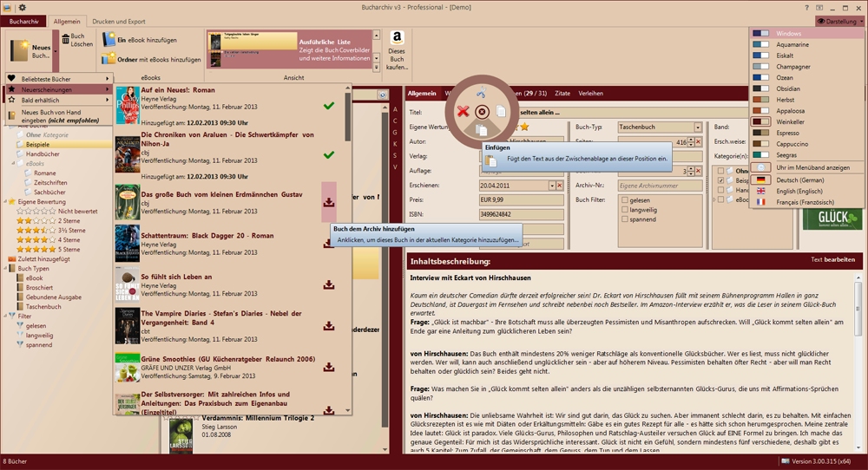Check the 'langweilig' Buch Filter checkbox

click(625, 210)
